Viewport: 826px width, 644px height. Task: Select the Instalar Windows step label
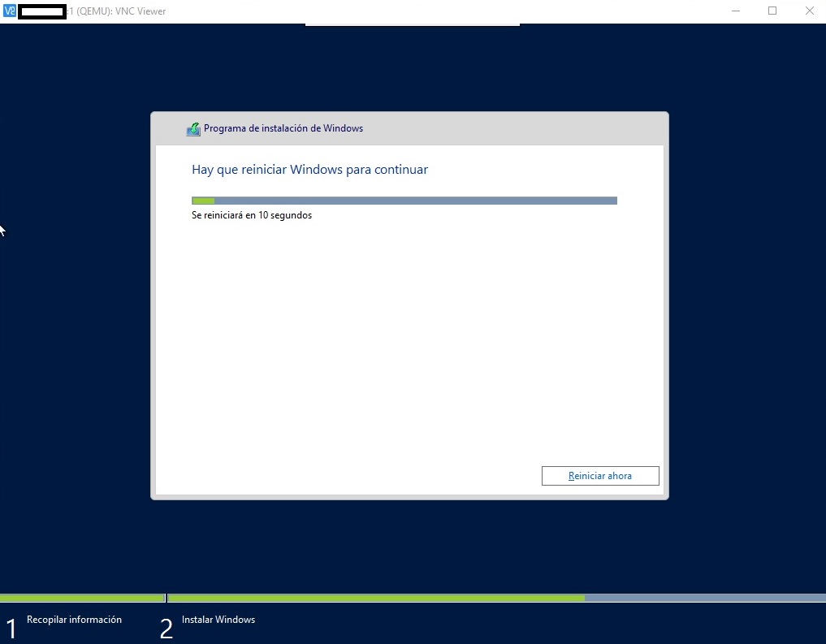pyautogui.click(x=218, y=620)
